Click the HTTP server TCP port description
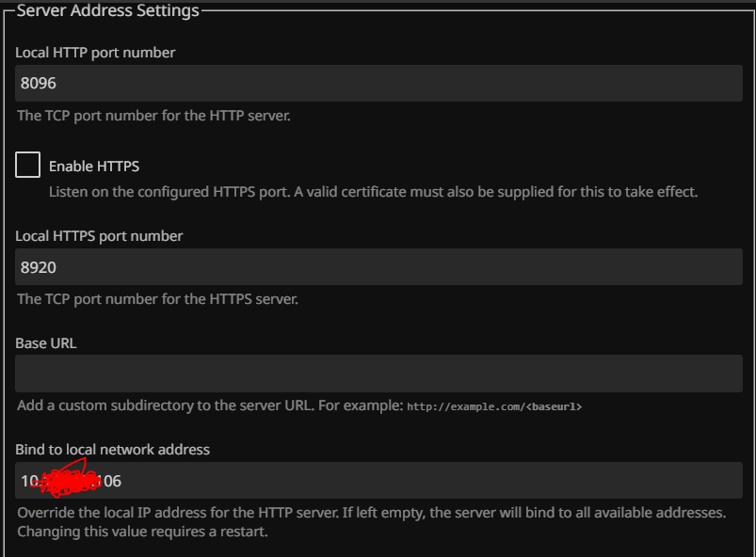756x557 pixels. 154,117
